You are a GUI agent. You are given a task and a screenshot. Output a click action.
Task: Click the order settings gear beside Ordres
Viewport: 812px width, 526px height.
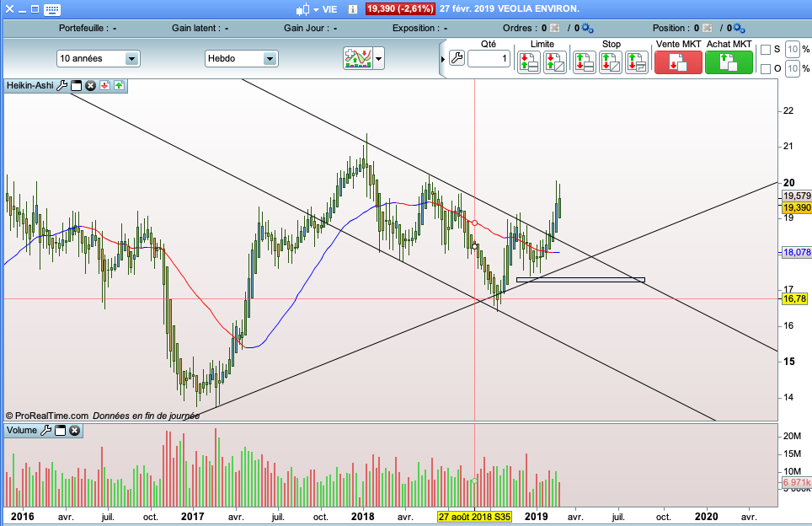(x=587, y=28)
